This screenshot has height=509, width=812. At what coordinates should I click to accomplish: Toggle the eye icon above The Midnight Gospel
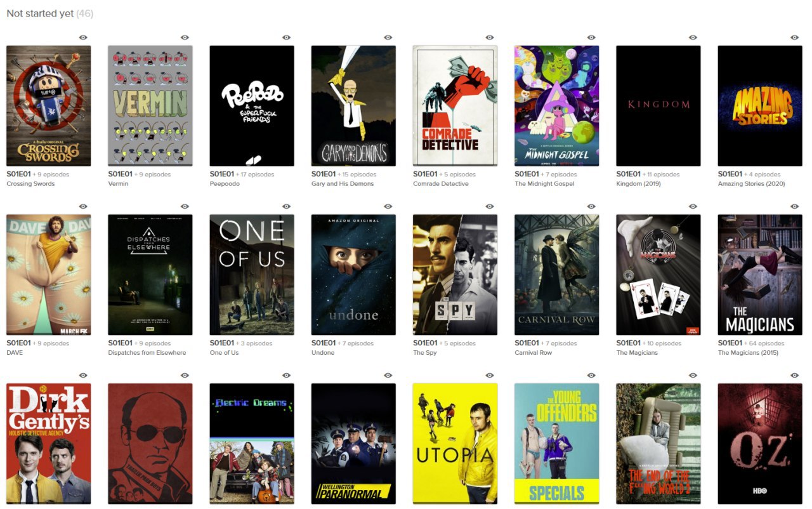click(591, 37)
